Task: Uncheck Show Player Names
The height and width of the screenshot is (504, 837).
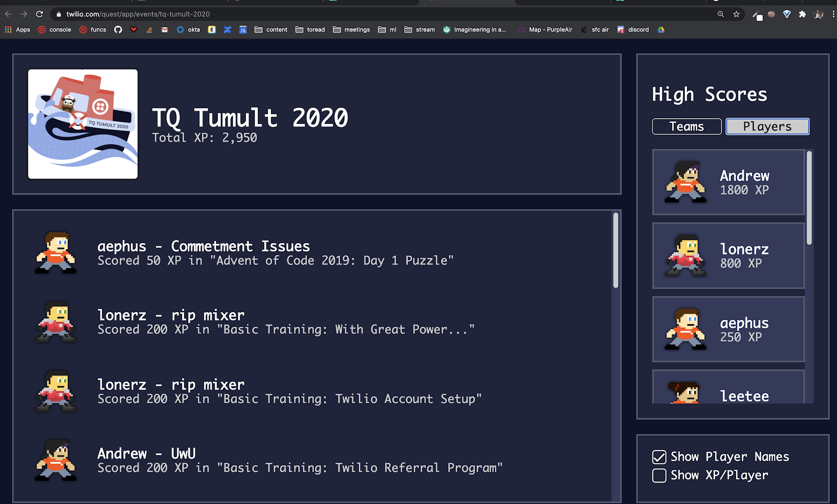Action: pyautogui.click(x=659, y=457)
